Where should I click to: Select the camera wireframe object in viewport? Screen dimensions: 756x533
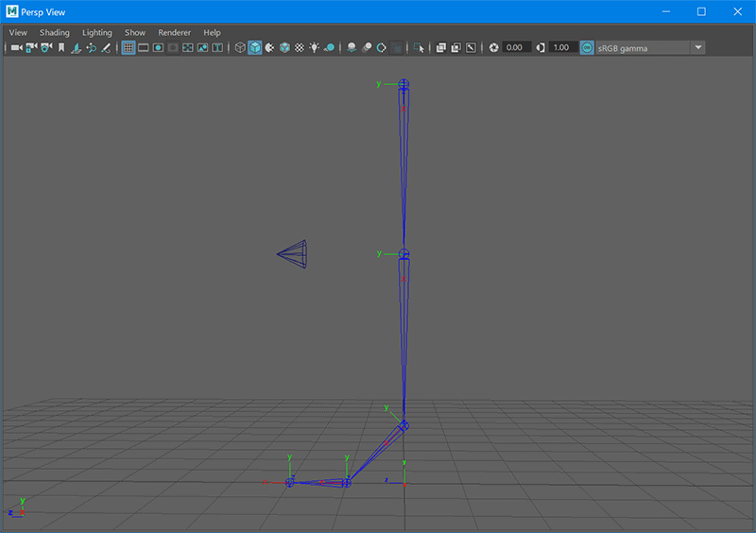[292, 254]
